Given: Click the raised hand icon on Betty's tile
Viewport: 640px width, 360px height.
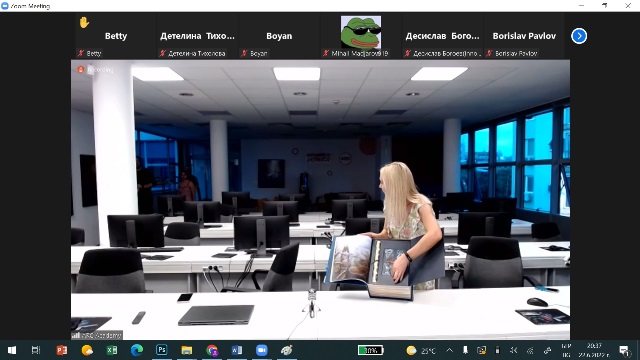Looking at the screenshot, I should (84, 22).
